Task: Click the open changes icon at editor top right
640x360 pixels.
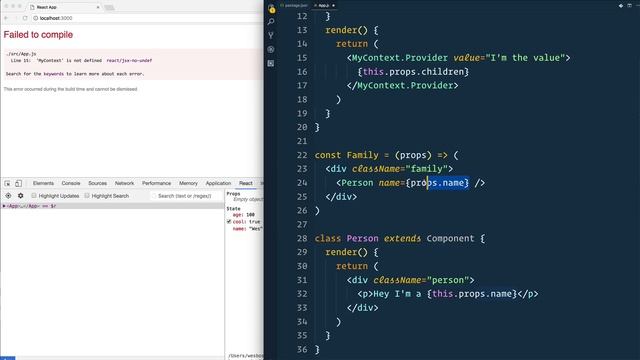Action: [621, 6]
